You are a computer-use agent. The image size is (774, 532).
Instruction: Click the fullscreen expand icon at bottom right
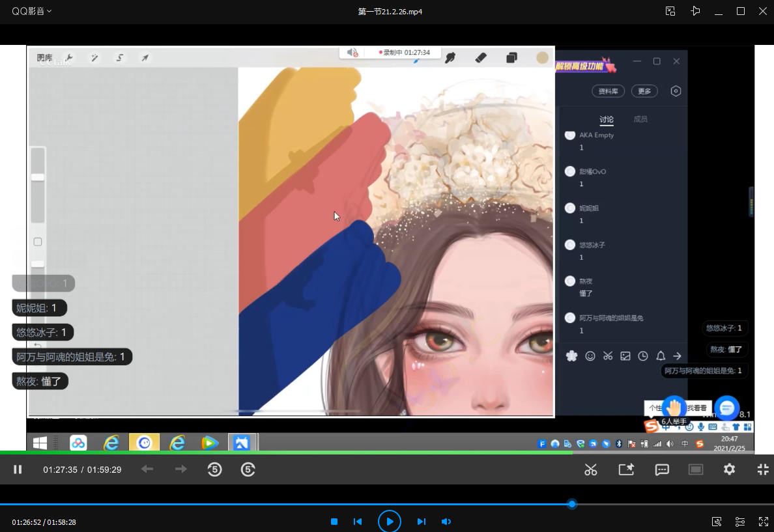[x=764, y=522]
